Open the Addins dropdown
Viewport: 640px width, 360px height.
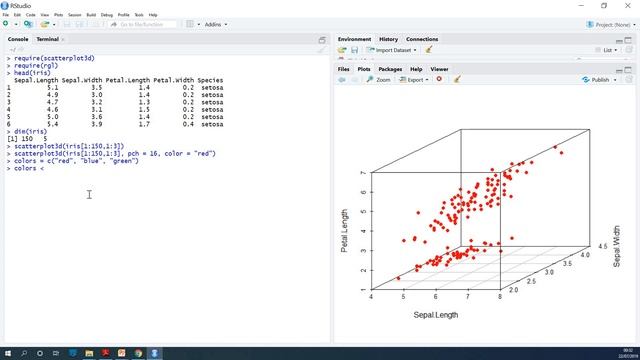coord(216,24)
